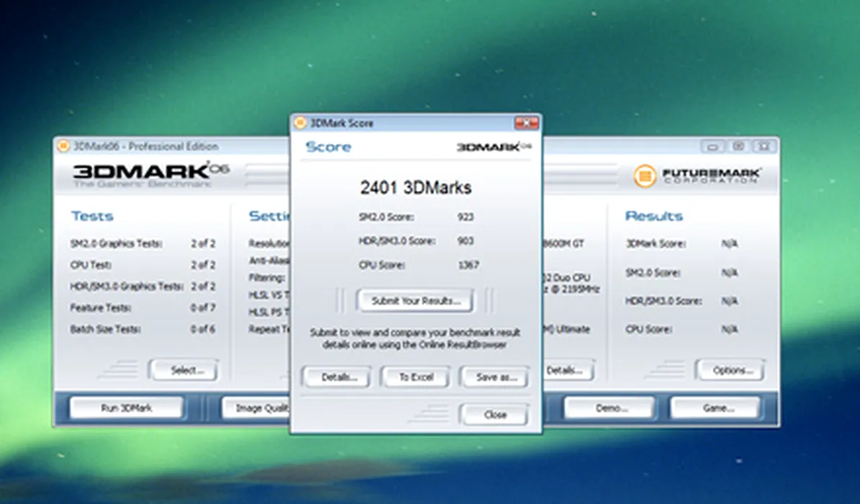Click the Demo button
The height and width of the screenshot is (504, 860).
coord(610,408)
